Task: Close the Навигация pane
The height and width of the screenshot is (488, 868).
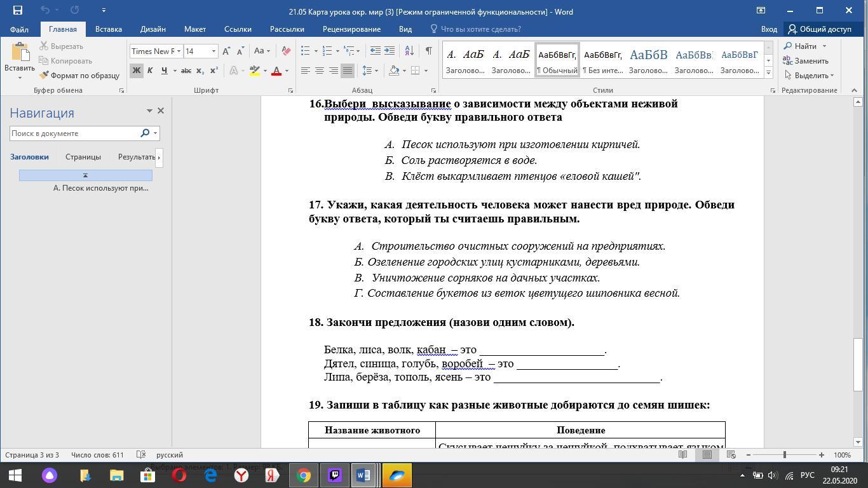Action: coord(161,111)
